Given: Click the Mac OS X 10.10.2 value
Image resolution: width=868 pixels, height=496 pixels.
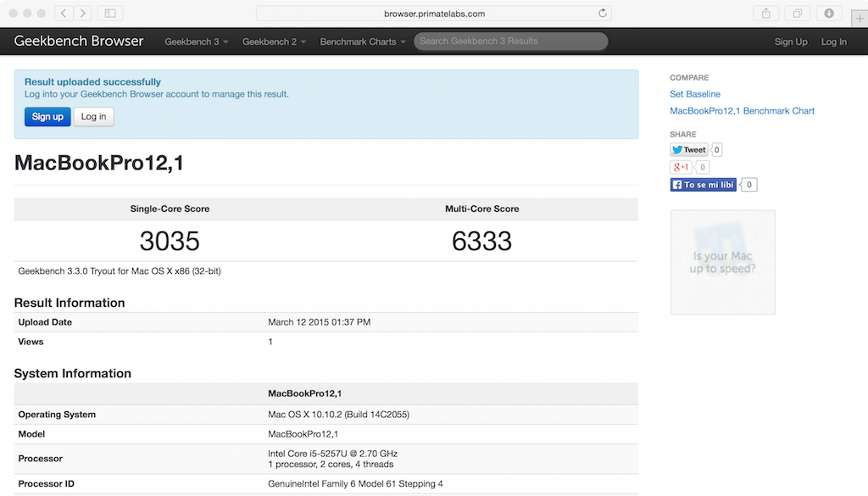Looking at the screenshot, I should [339, 415].
